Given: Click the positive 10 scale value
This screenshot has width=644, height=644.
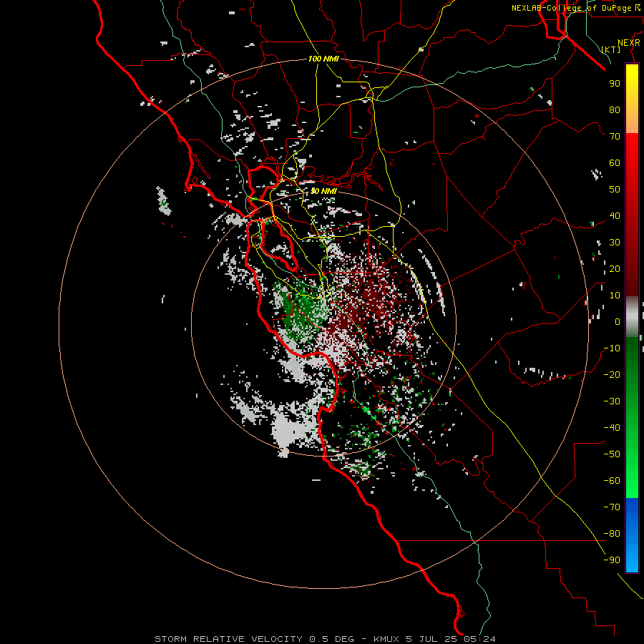Looking at the screenshot, I should [x=615, y=296].
